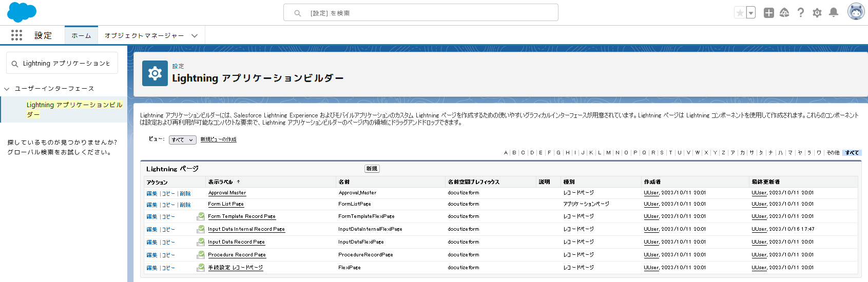Open the 手続設定 レコードページ label link
The height and width of the screenshot is (282, 868).
tap(236, 268)
